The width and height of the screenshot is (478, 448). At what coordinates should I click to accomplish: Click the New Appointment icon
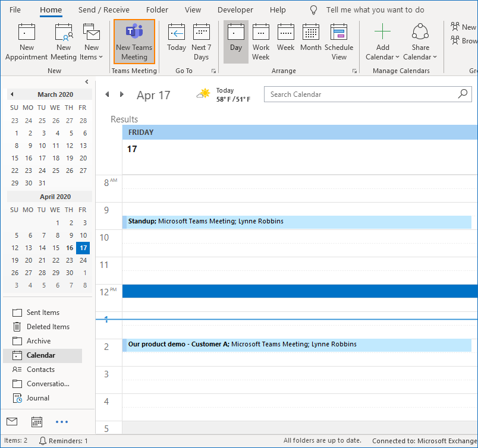point(27,32)
